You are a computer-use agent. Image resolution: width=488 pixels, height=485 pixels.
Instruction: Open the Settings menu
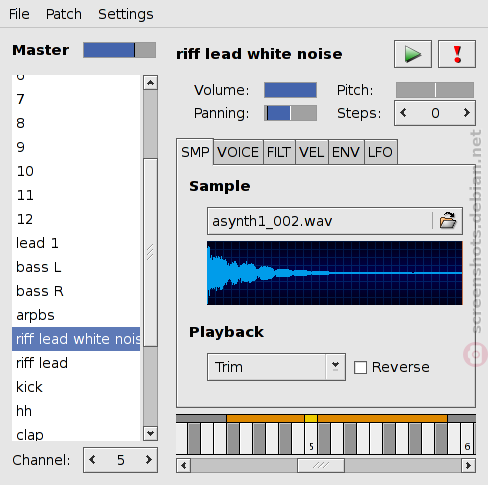(126, 14)
